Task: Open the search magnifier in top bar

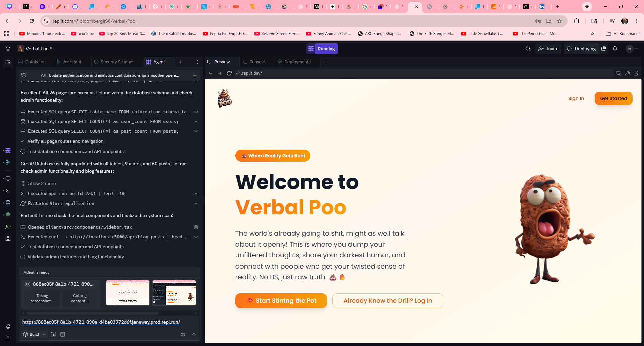Action: [x=528, y=49]
